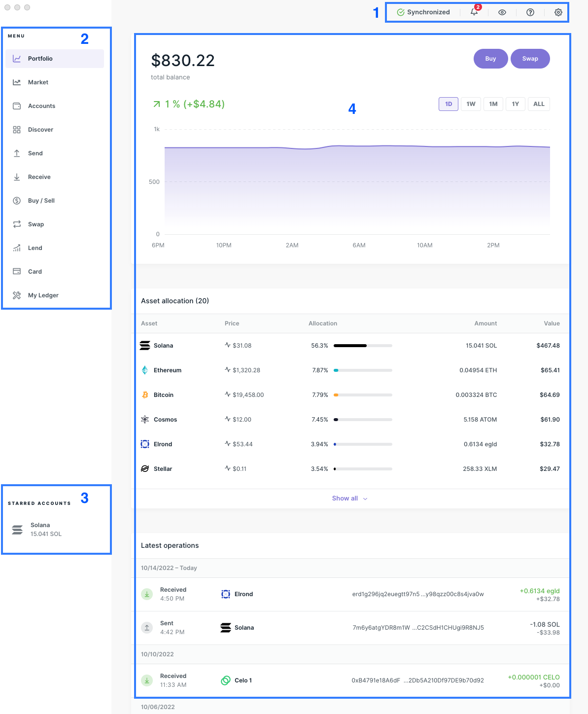Click the Cosmos logo in asset table
The height and width of the screenshot is (714, 588).
[x=145, y=420]
